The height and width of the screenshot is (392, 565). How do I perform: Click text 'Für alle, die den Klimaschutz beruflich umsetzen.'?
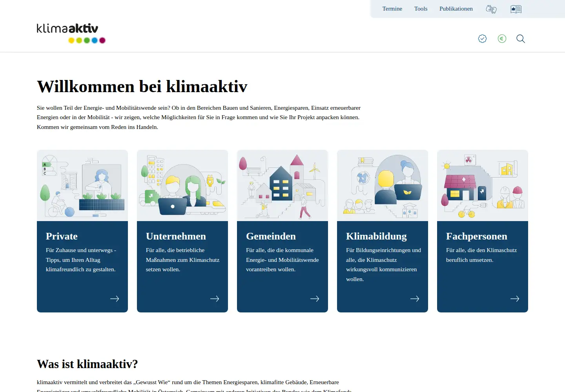(x=481, y=255)
